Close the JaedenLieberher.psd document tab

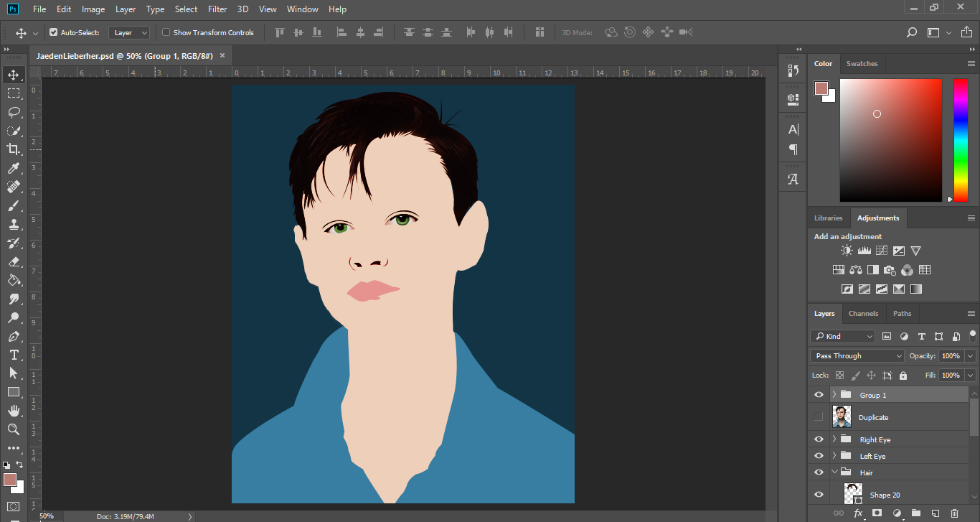222,55
